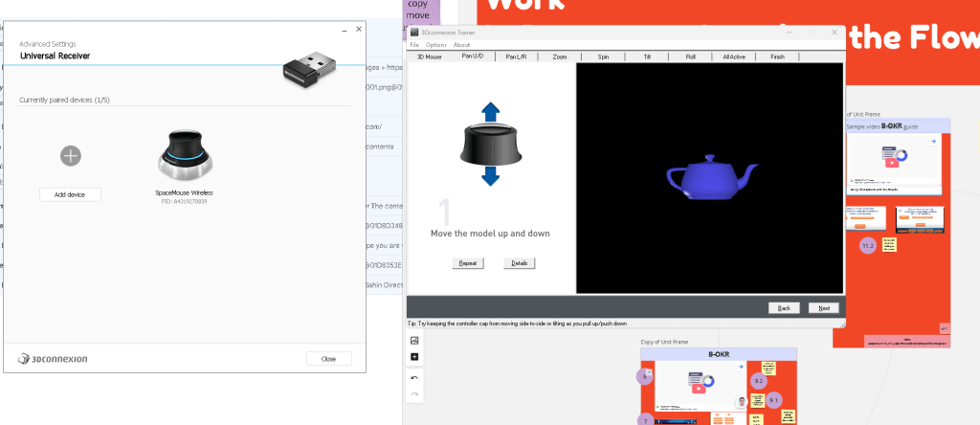
Task: Click the Details button in Trainer
Action: click(520, 263)
